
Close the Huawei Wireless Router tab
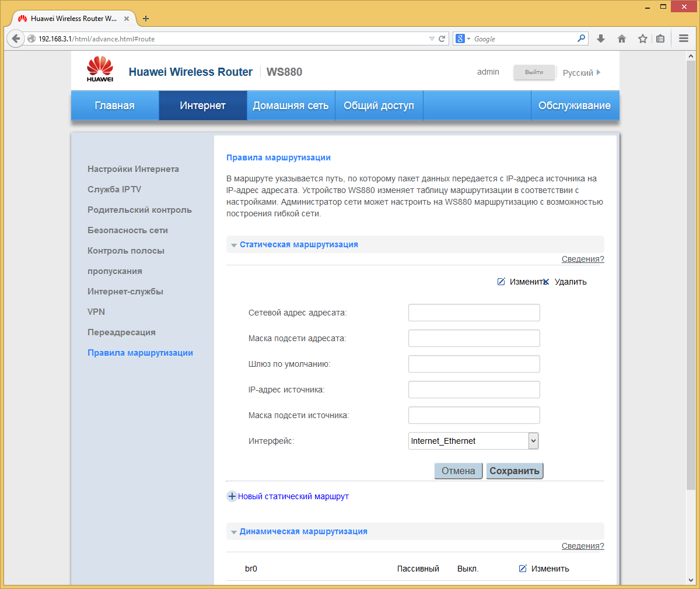(x=127, y=19)
